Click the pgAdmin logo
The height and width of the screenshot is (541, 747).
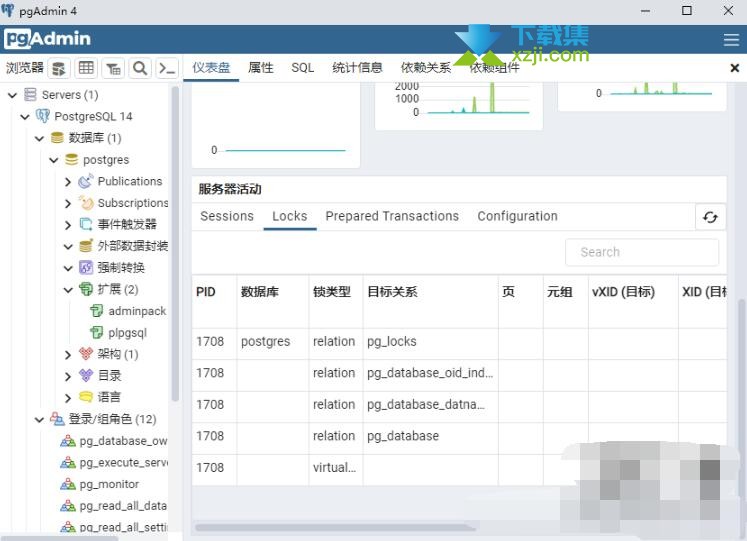coord(47,39)
